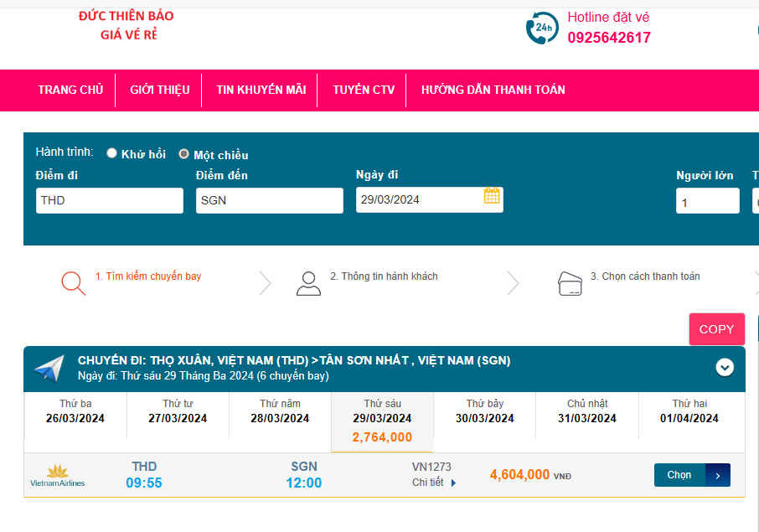759x532 pixels.
Task: Click the Điểm đi input containing THD
Action: click(x=109, y=200)
